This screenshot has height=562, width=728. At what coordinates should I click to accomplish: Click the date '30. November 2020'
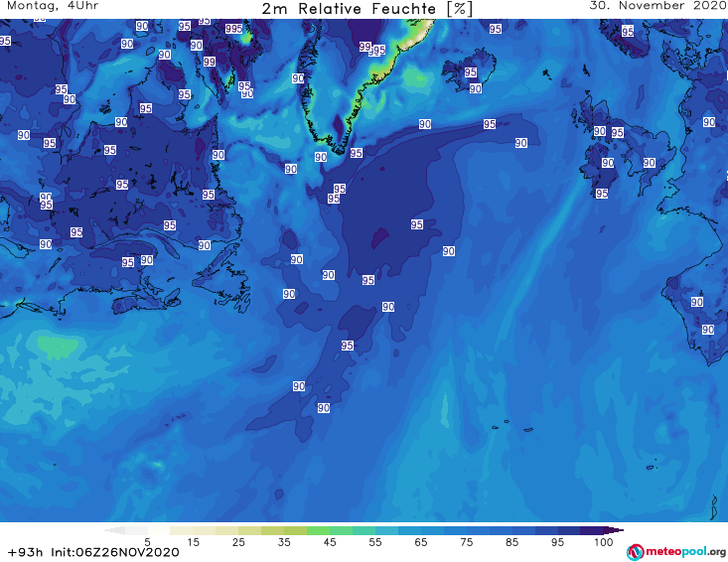[657, 6]
